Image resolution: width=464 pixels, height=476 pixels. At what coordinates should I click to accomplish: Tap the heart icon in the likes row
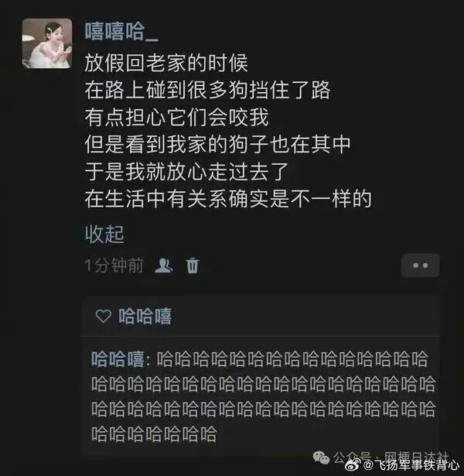(x=104, y=316)
